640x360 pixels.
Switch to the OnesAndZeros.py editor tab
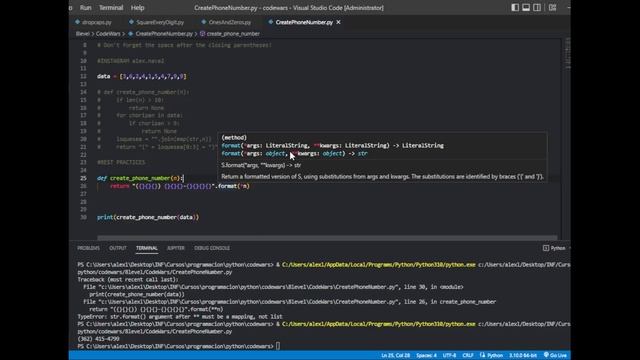(x=226, y=22)
